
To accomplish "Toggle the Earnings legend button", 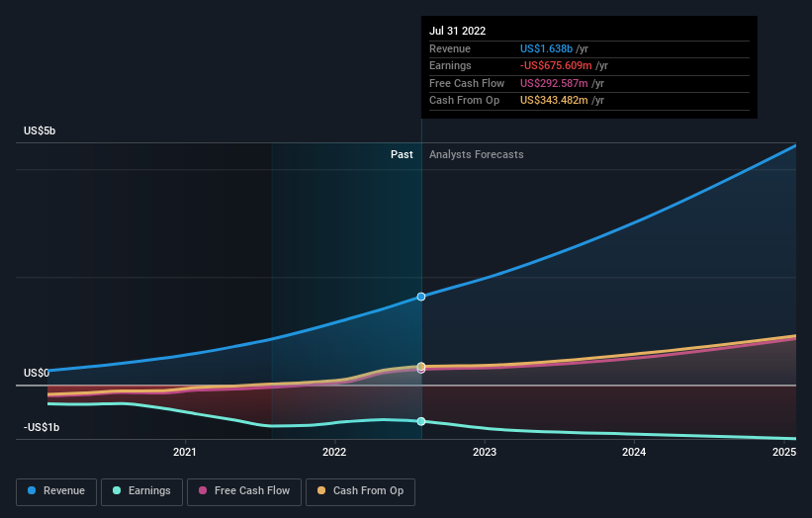I will pos(141,491).
